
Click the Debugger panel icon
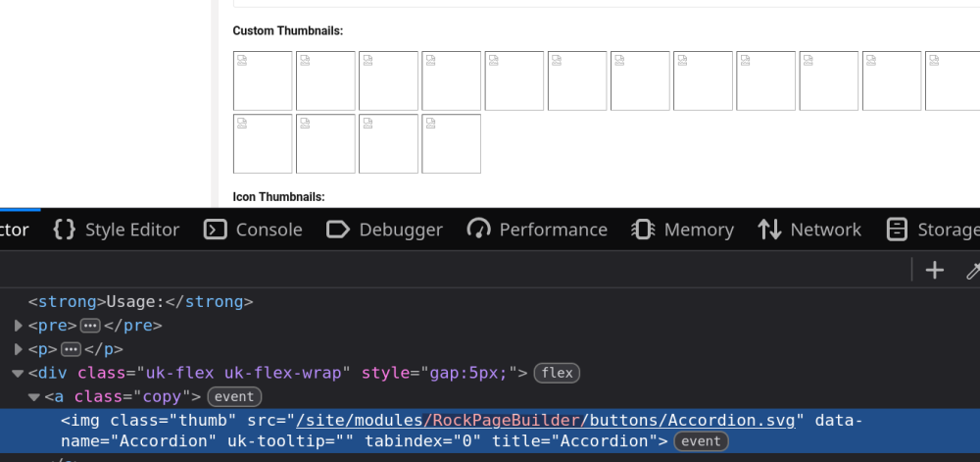[338, 230]
